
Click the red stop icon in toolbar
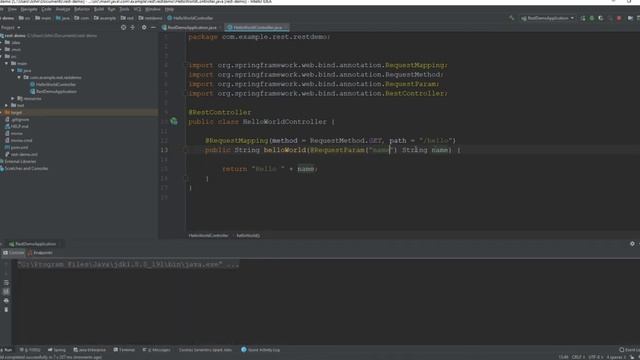coord(619,18)
